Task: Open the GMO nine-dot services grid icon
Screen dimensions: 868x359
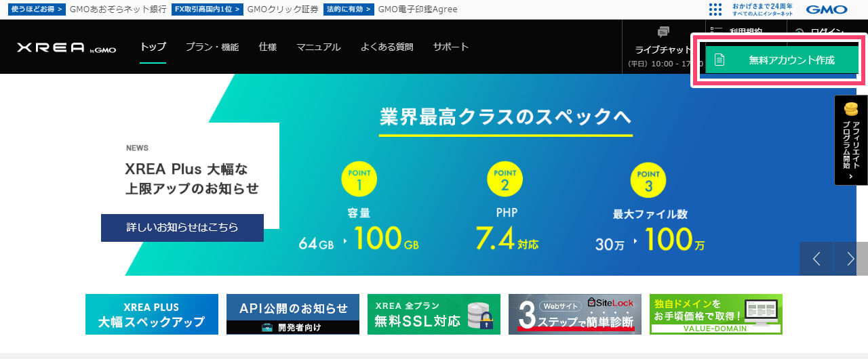Action: (715, 9)
